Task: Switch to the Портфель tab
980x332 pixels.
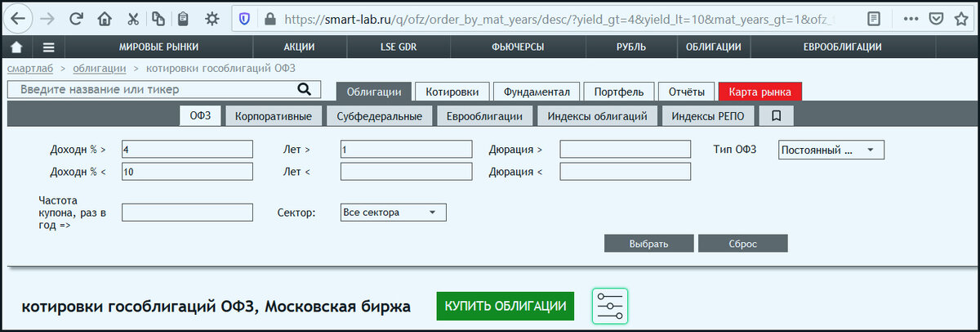Action: pos(619,92)
